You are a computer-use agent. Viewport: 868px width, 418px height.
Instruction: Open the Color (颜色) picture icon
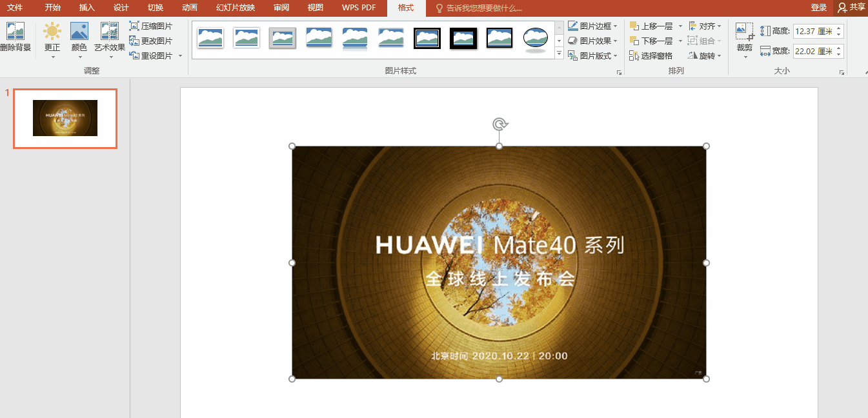click(x=79, y=31)
